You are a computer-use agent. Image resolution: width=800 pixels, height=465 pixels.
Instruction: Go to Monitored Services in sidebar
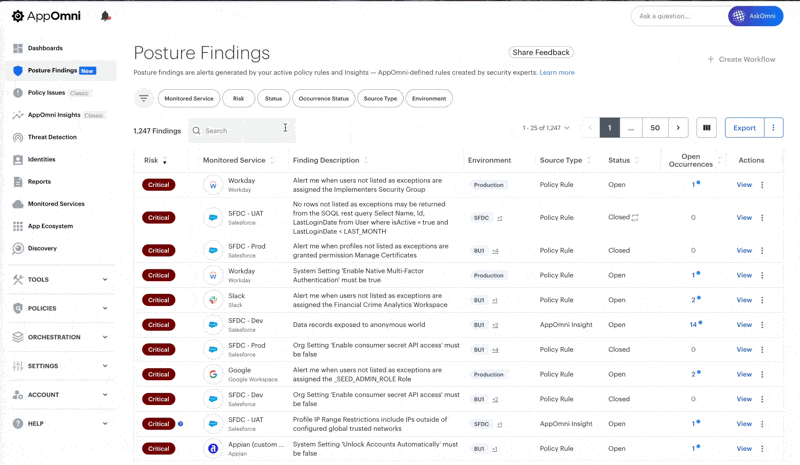click(x=56, y=204)
